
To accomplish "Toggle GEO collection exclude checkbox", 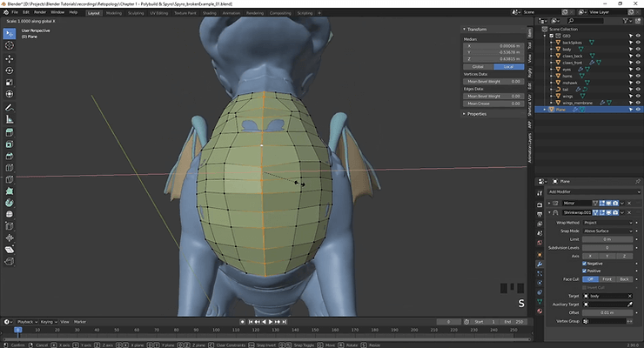I will pos(552,36).
